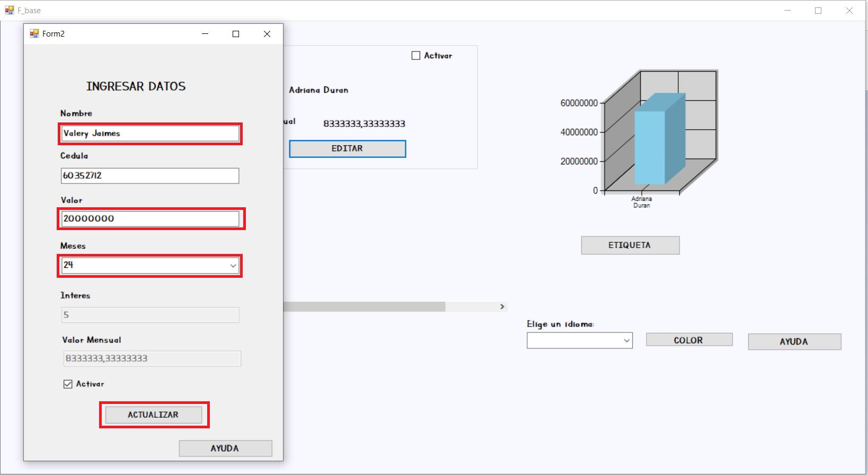Enable the Activar checkbox in F_base window
The height and width of the screenshot is (475, 868).
(416, 56)
